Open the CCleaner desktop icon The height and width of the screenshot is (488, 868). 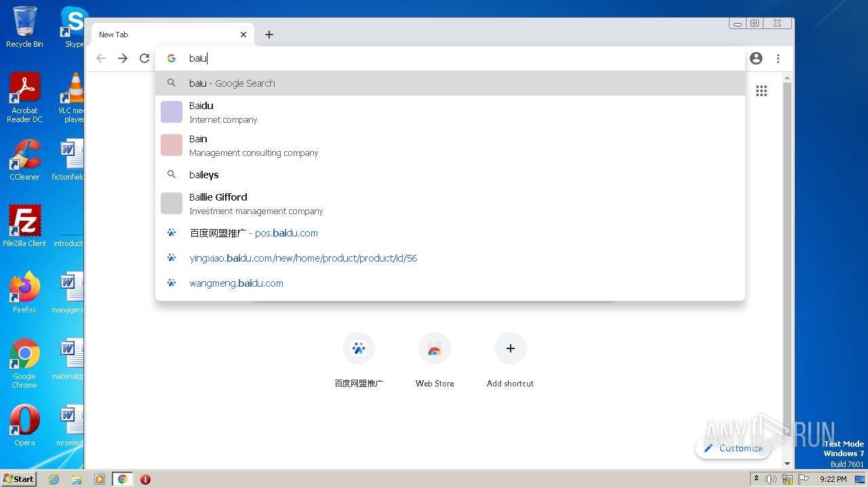[x=24, y=159]
